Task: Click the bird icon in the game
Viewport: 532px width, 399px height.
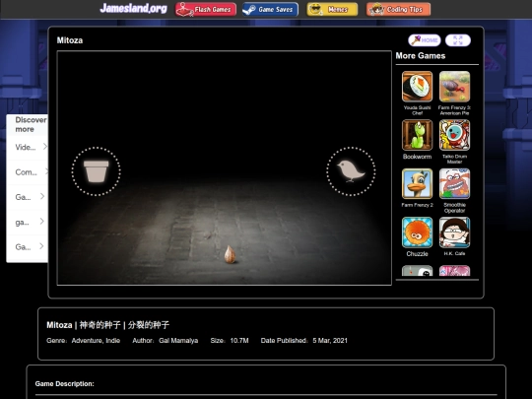Action: 351,171
